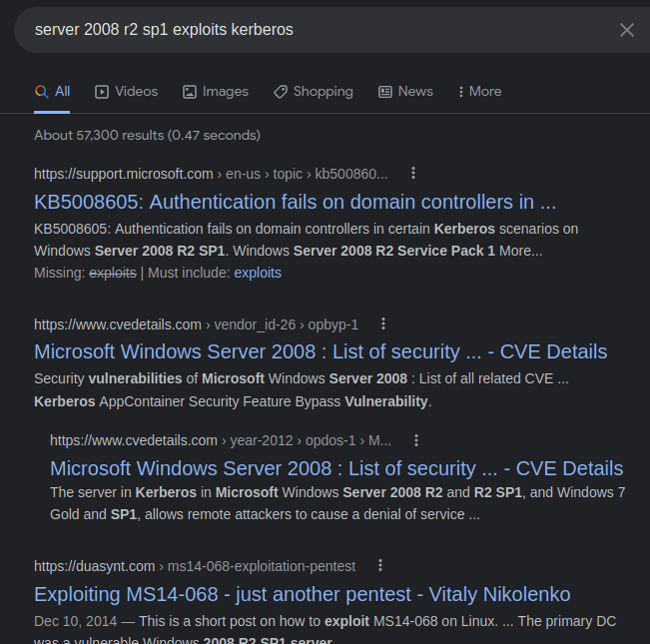Click the News tab newspaper icon

385,92
